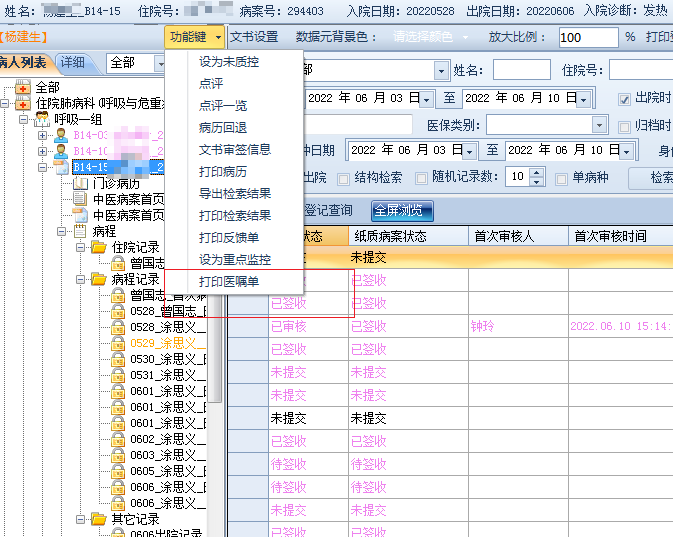The width and height of the screenshot is (673, 537).
Task: Click the folder icon of 病程记录
Action: pos(99,279)
